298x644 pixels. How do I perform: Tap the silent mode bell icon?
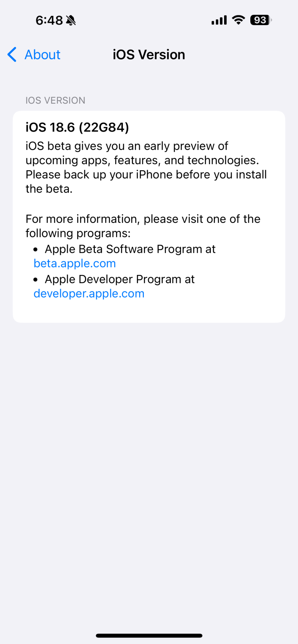[x=71, y=21]
